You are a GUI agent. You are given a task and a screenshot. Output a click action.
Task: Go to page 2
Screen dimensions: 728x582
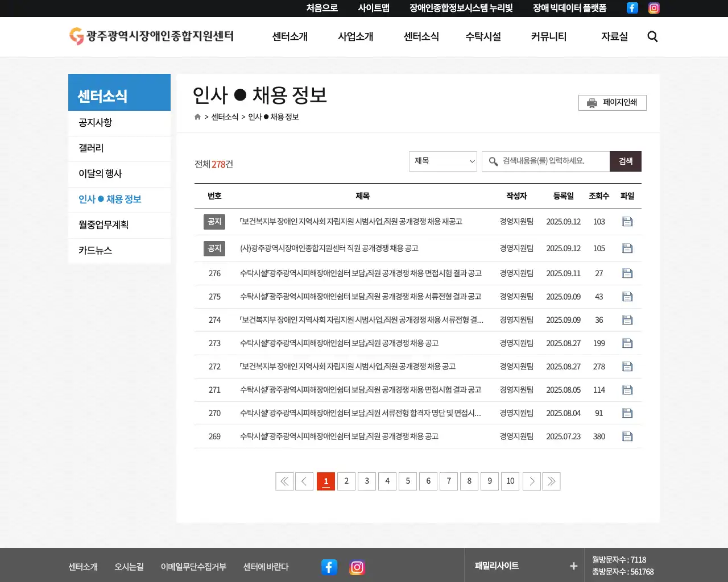pos(346,481)
